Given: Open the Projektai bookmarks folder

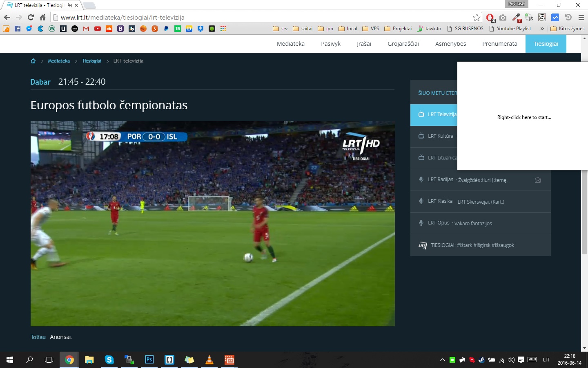Looking at the screenshot, I should [398, 29].
